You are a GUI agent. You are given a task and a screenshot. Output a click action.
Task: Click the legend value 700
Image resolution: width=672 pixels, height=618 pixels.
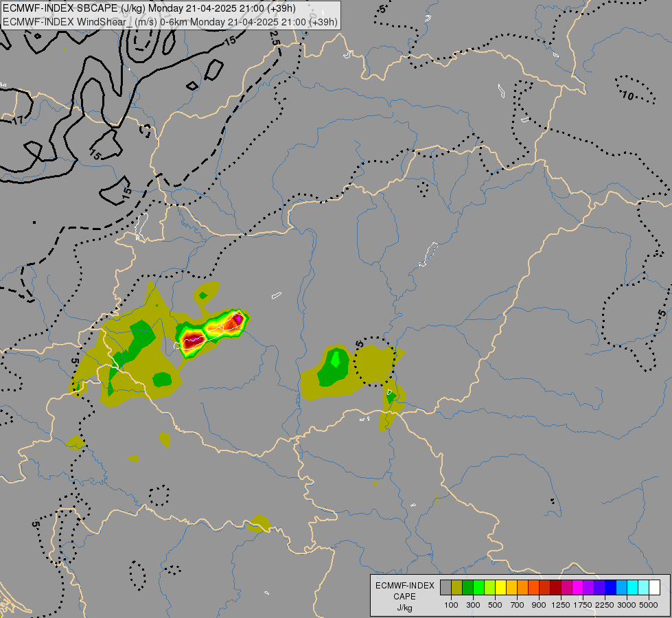click(518, 605)
